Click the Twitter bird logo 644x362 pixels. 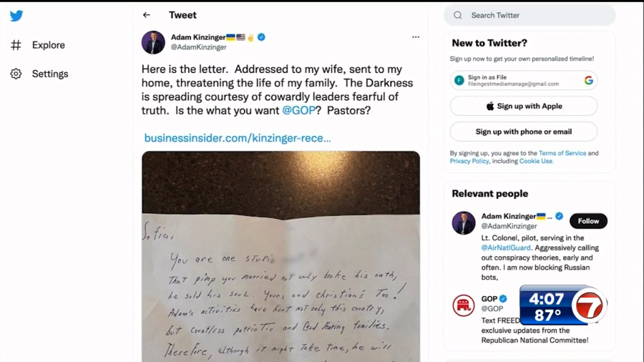coord(16,16)
